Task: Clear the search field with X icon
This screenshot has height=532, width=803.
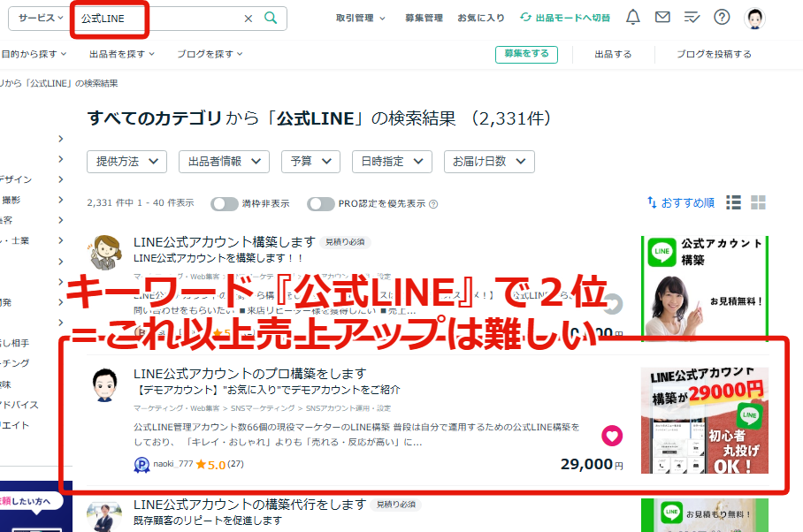Action: 249,19
